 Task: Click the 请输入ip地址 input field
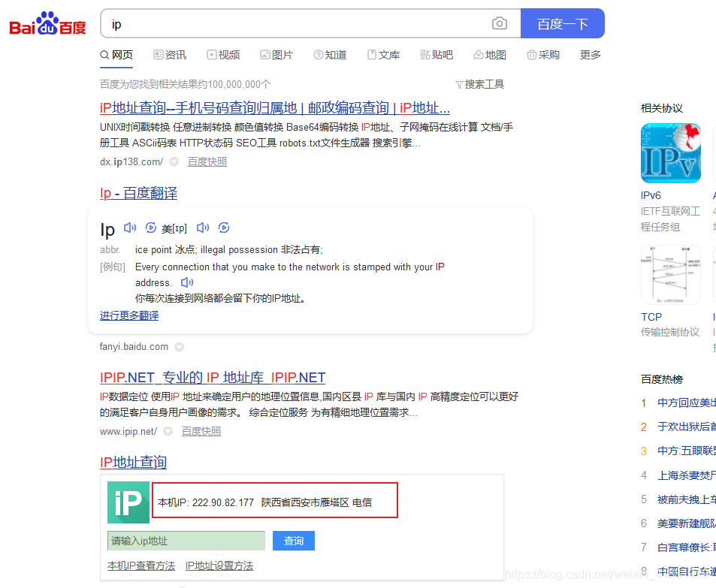[186, 541]
